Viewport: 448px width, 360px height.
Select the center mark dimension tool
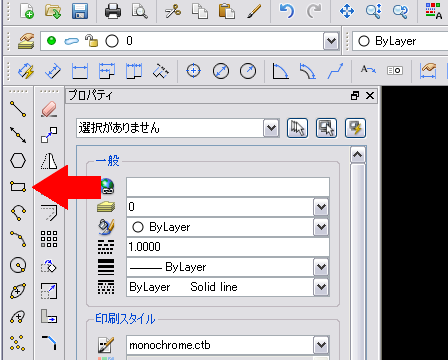tap(193, 71)
